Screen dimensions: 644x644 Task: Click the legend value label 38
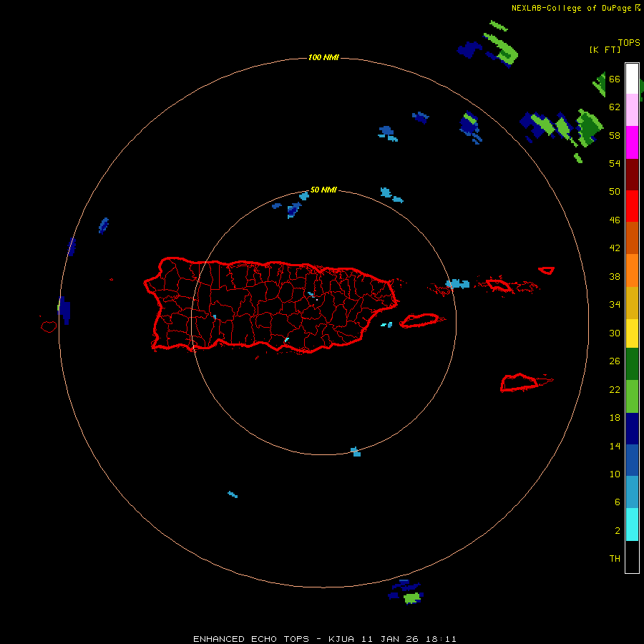[x=615, y=276]
